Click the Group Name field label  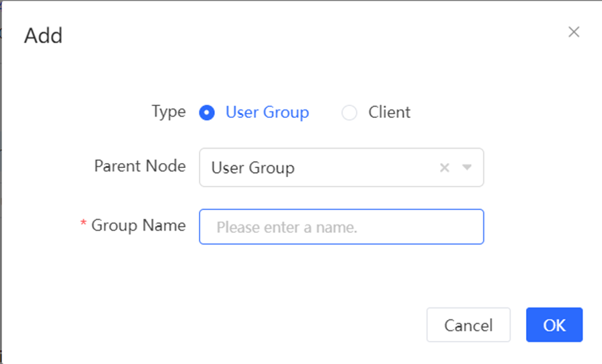coord(138,225)
